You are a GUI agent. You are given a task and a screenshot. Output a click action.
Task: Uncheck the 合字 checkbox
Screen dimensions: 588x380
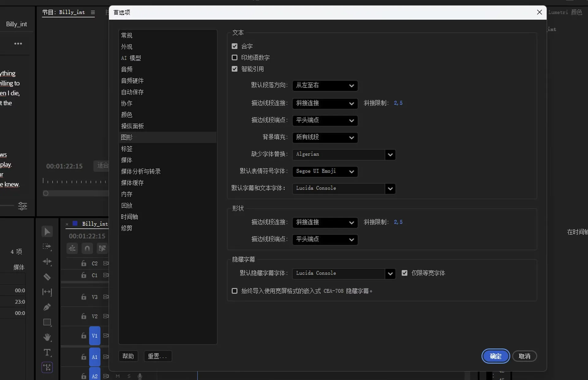235,46
